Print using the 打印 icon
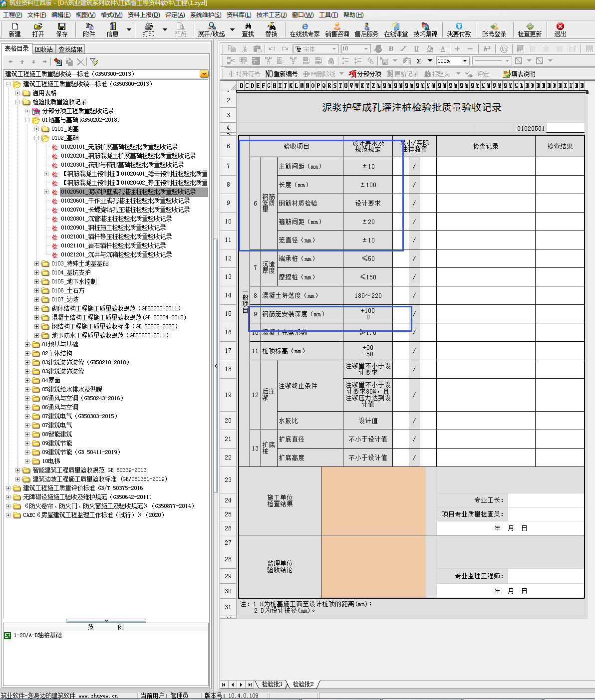595x700 pixels. point(148,30)
